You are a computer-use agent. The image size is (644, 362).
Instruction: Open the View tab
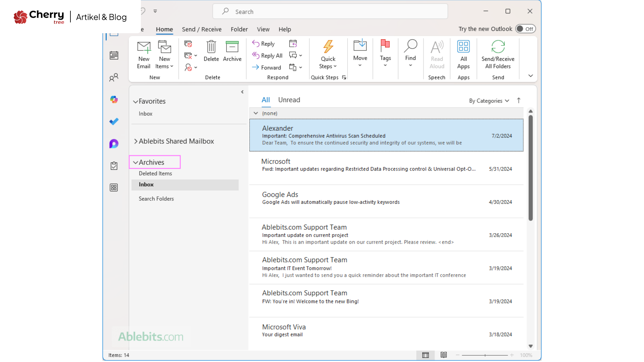click(x=263, y=29)
